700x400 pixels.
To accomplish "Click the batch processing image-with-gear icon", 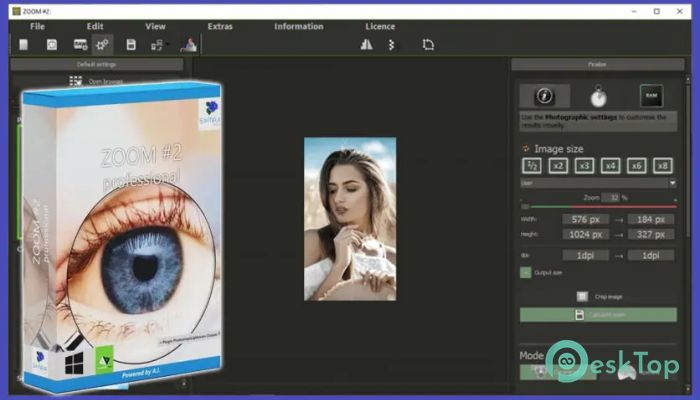I will [80, 45].
